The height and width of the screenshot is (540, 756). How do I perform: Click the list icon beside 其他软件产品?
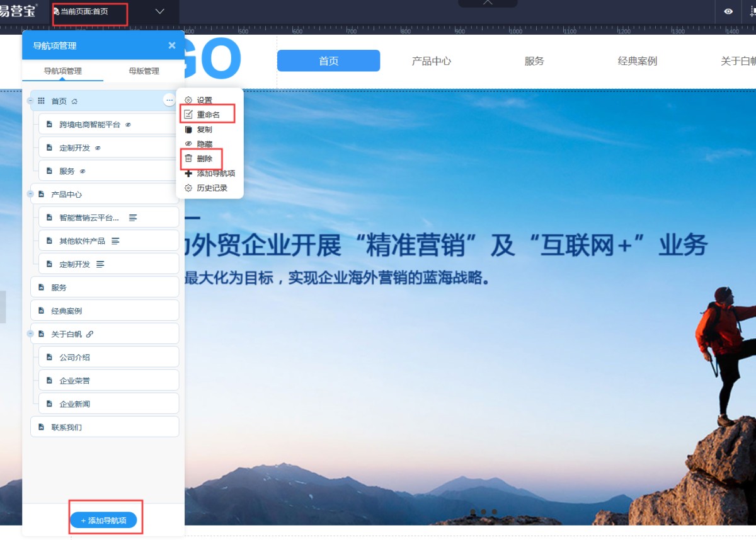coord(115,241)
